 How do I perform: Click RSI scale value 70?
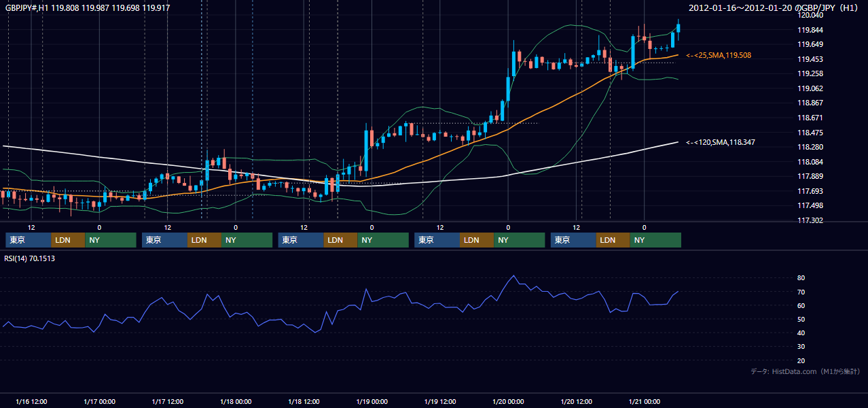[x=801, y=292]
